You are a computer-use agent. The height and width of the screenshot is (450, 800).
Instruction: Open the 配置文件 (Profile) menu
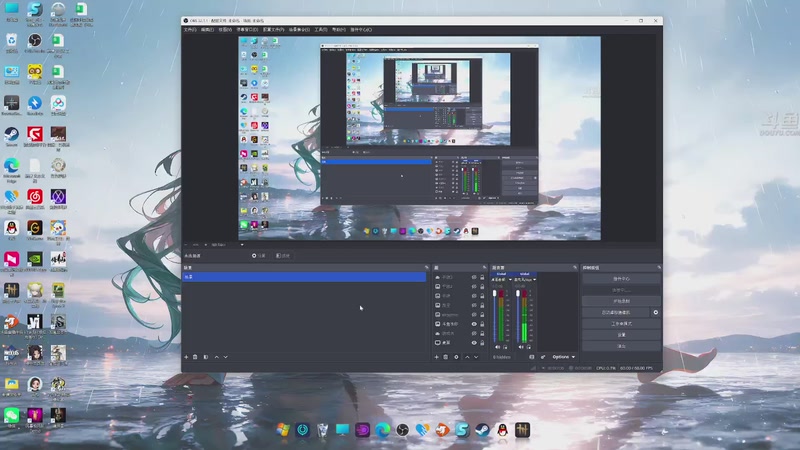273,30
